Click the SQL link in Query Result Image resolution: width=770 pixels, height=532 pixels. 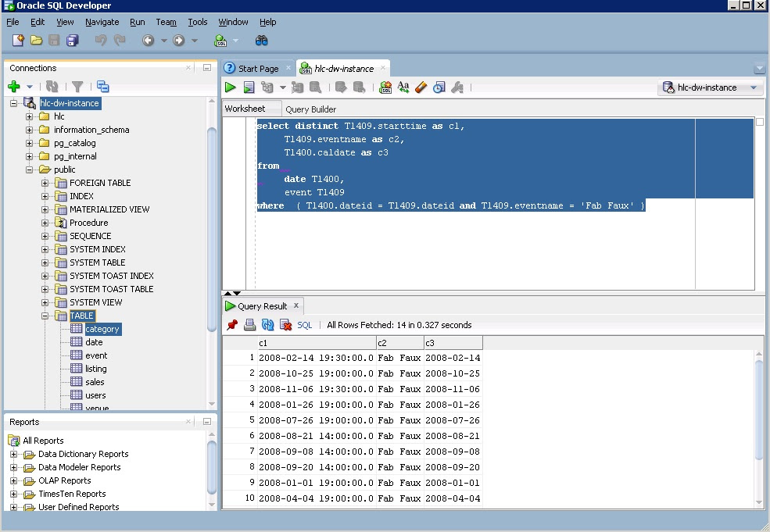[305, 325]
